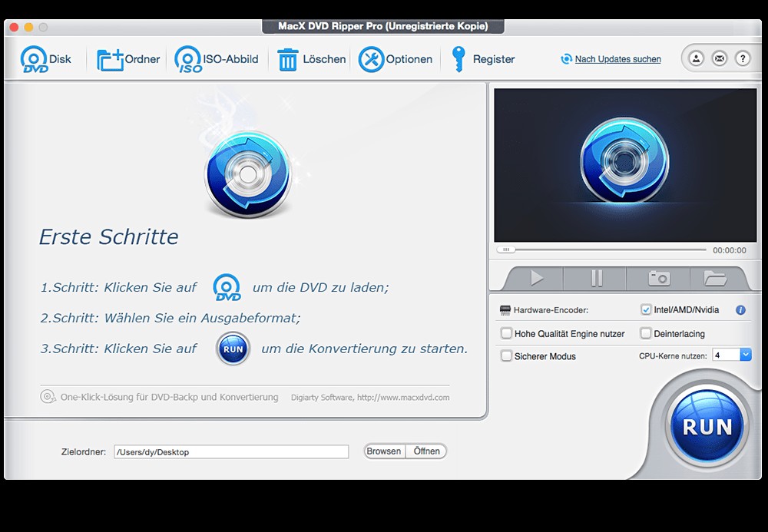Click the video preview area
768x532 pixels.
point(625,165)
